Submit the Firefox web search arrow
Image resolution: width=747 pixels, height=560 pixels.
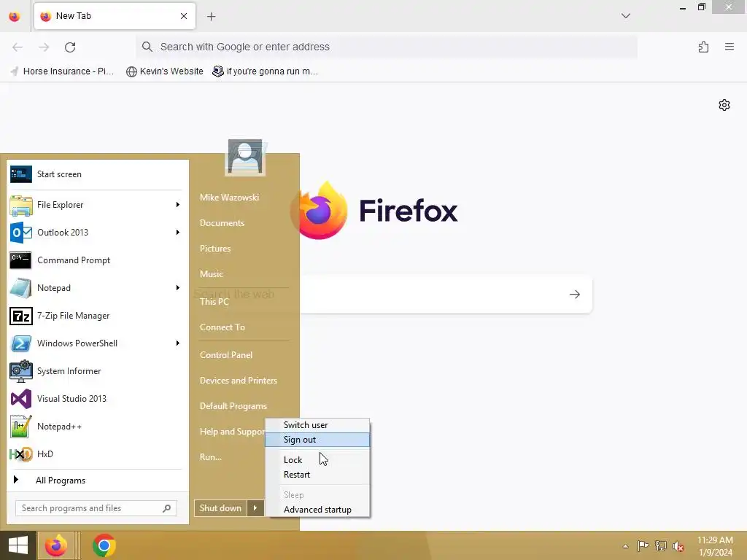575,295
